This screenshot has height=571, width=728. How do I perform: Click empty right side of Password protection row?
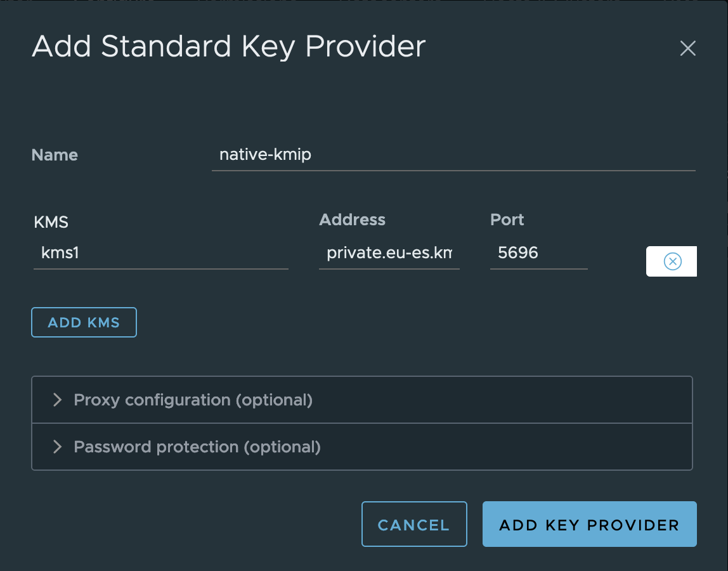click(x=539, y=447)
